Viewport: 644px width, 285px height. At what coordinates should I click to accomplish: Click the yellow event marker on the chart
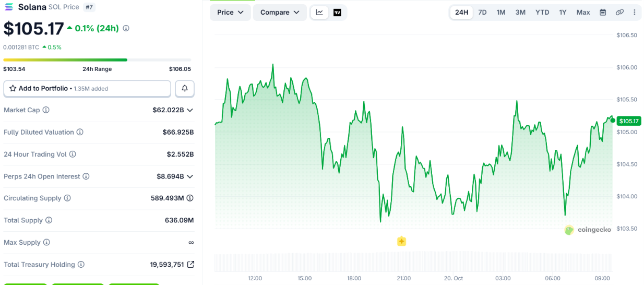401,241
